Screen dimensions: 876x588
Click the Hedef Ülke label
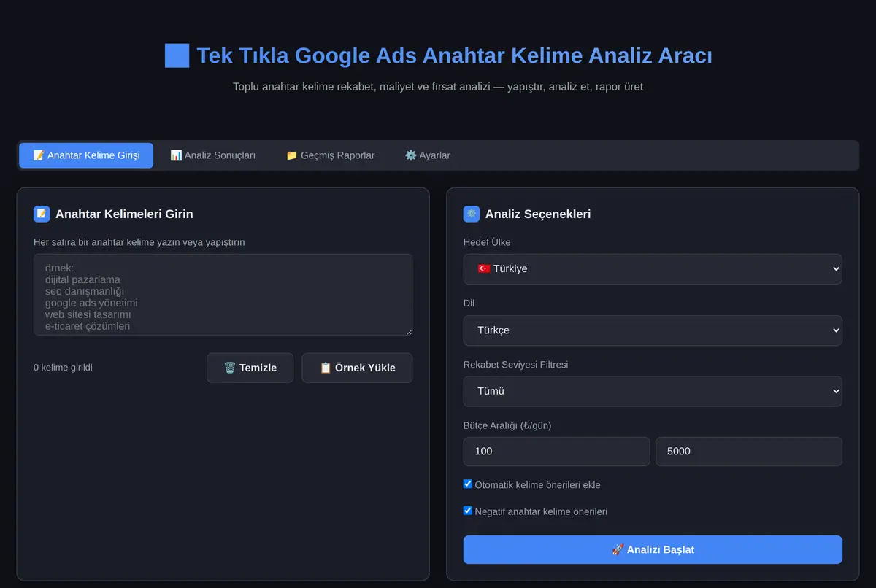pos(487,242)
